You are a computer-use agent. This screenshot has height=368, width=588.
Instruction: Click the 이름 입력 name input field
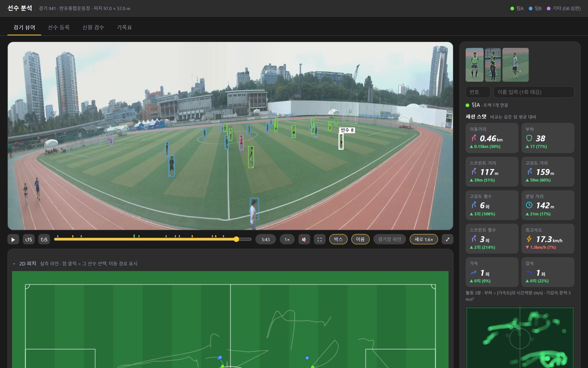pos(534,92)
